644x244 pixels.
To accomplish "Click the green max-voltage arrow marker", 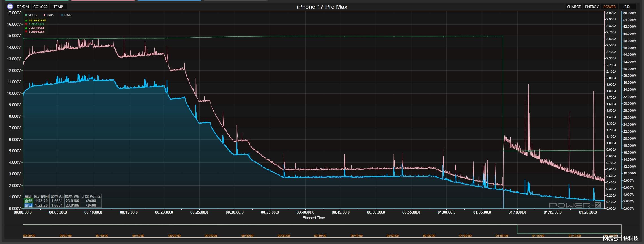I will click(x=26, y=21).
